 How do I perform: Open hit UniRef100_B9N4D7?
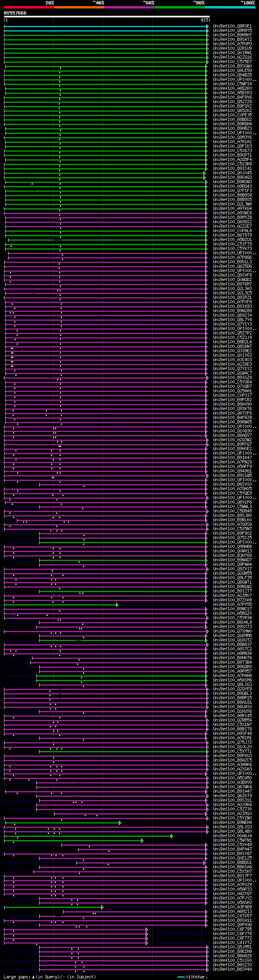(x=232, y=560)
